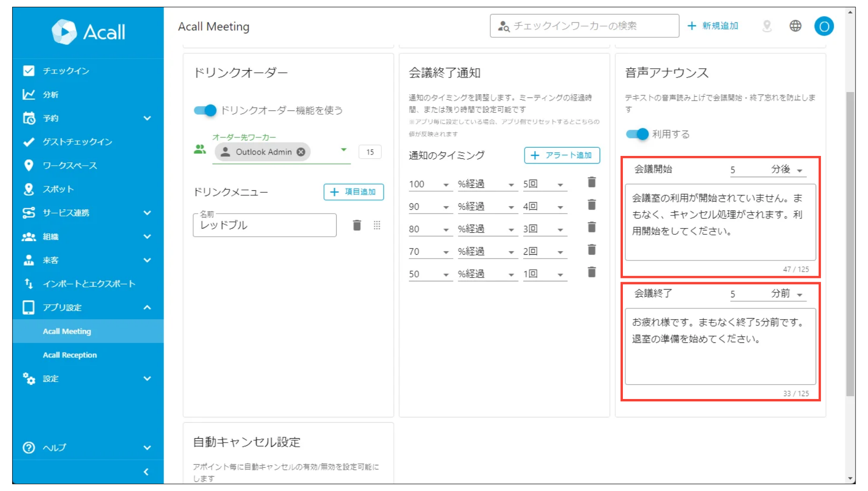The image size is (868, 491).
Task: Open the 会議開始 分後 timing dropdown
Action: 787,170
